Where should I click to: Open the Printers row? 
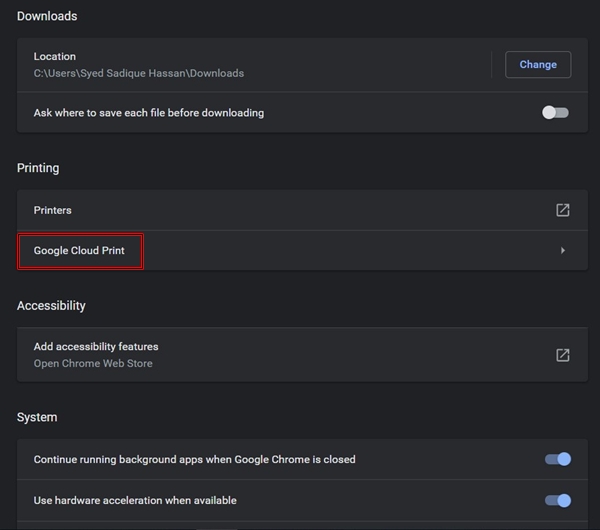coord(302,210)
